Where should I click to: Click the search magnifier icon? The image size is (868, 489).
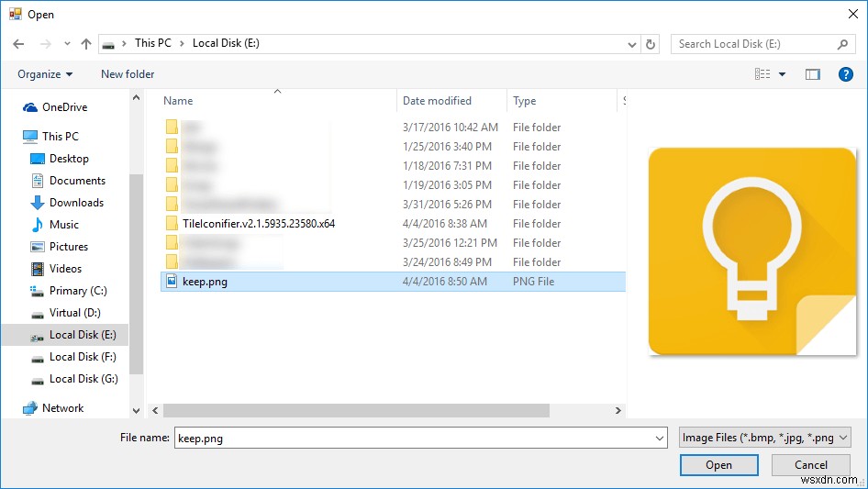coord(842,44)
